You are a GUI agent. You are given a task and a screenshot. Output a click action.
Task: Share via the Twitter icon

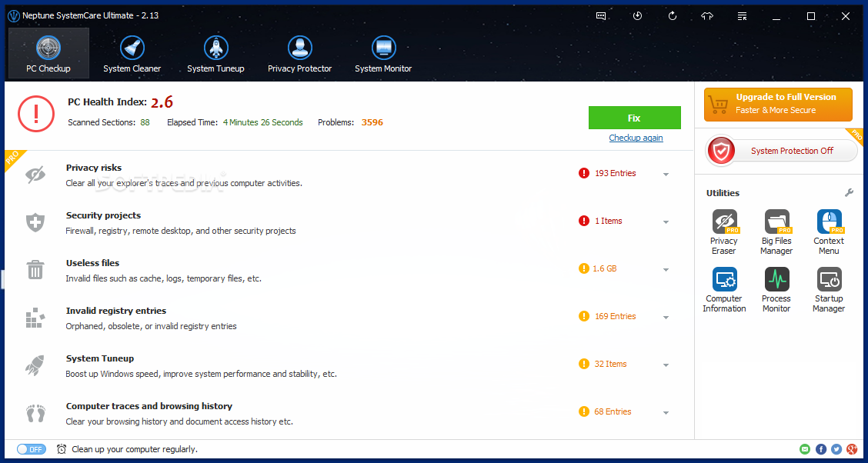pos(836,449)
